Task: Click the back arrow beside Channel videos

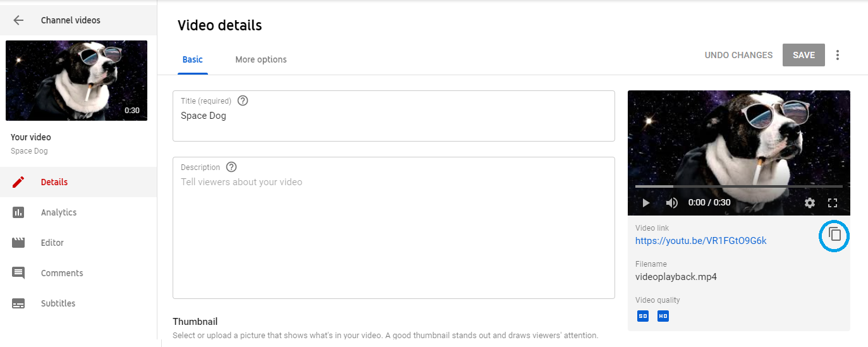Action: point(18,20)
